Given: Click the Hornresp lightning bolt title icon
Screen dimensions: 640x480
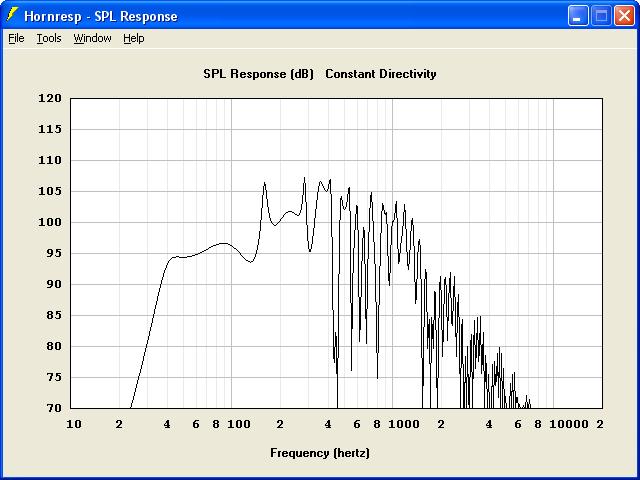Looking at the screenshot, I should (x=13, y=15).
